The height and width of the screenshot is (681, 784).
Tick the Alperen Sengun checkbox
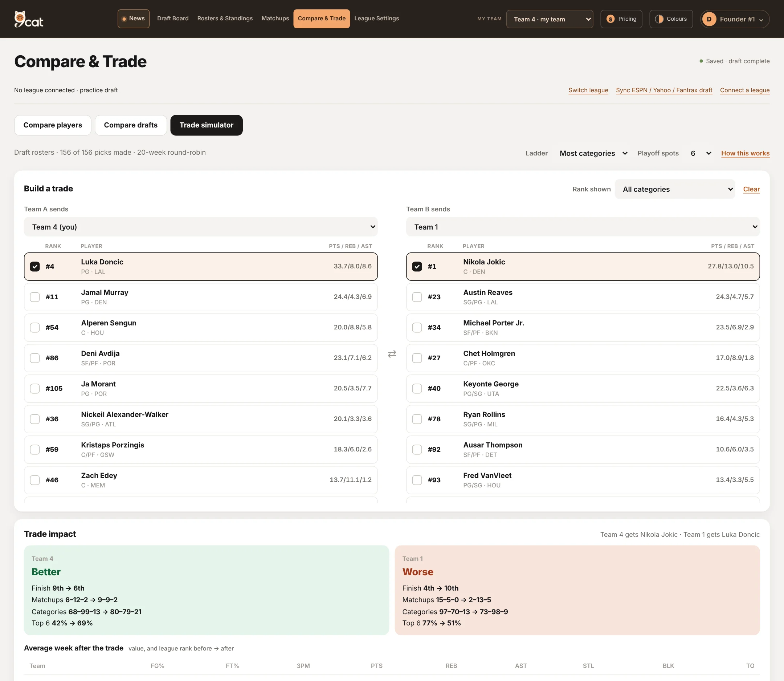35,327
